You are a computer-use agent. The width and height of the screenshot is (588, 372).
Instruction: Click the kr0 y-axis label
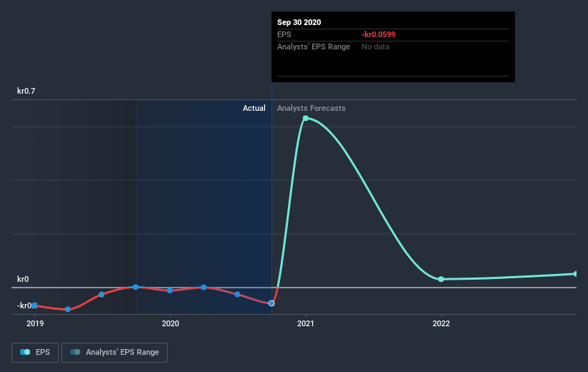(23, 279)
